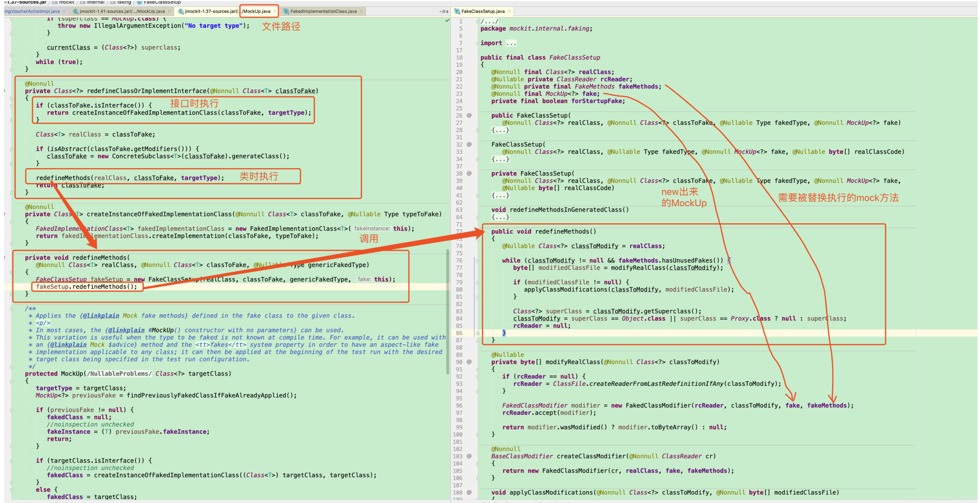This screenshot has width=980, height=503.
Task: Close the FakedImplementationClass.java tab
Action: point(361,12)
